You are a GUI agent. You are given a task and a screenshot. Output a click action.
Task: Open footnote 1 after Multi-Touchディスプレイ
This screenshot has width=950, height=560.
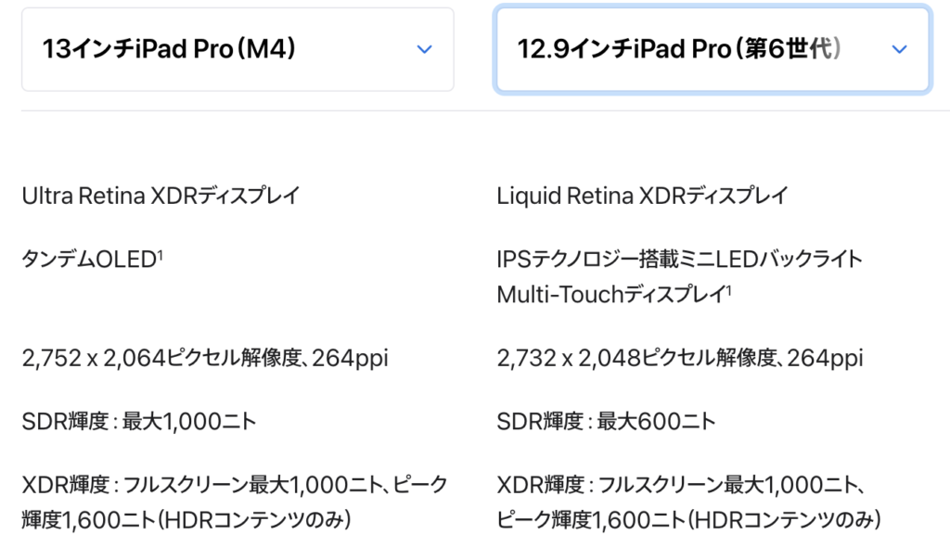point(729,290)
